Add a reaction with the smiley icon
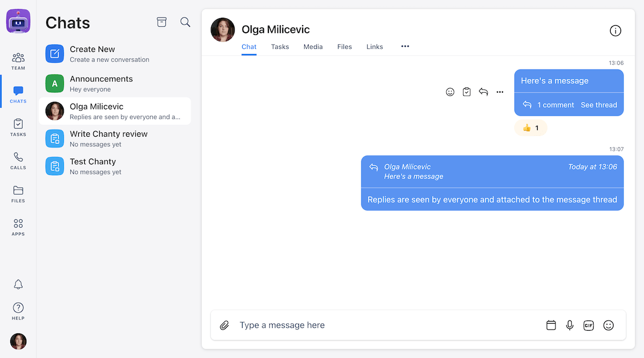 point(450,92)
